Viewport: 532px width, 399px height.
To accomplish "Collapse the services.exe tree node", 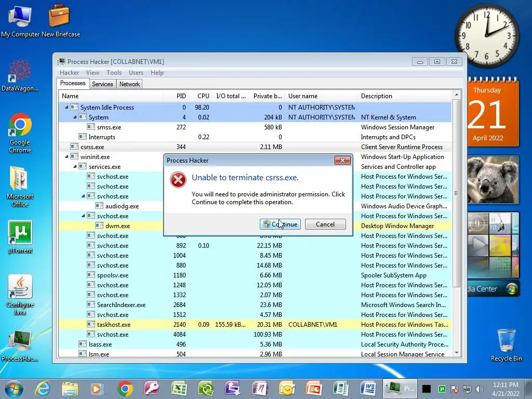I will (75, 167).
